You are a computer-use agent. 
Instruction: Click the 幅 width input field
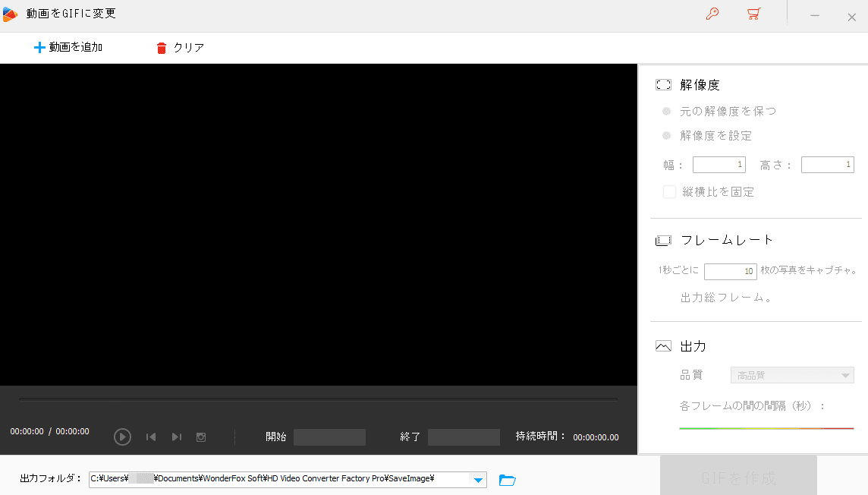coord(719,165)
